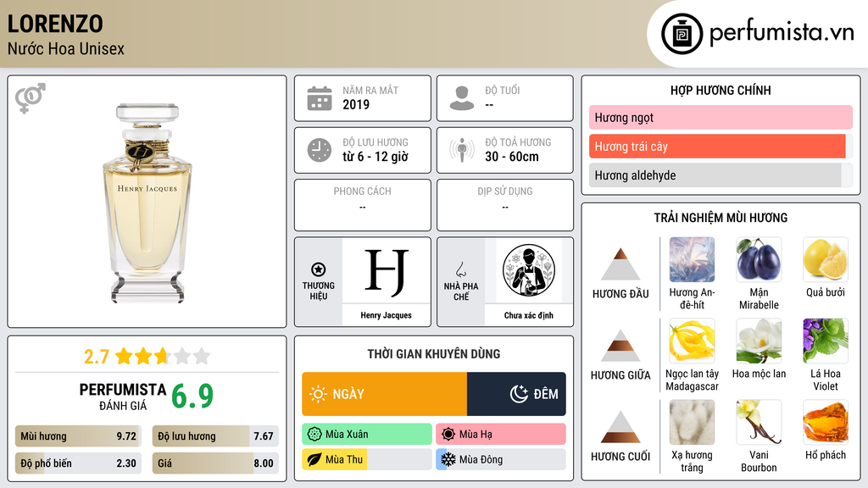
Task: Select the Quả bưởi grapefruit note image
Action: [826, 259]
